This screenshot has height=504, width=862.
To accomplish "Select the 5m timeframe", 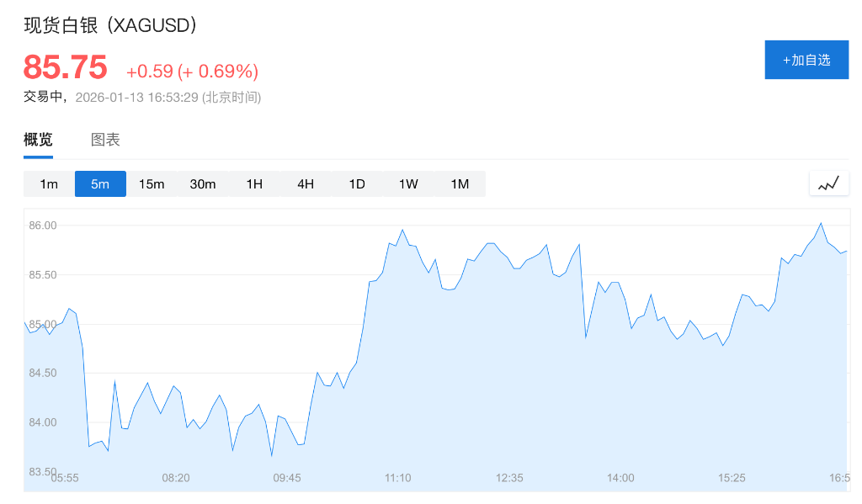I will [100, 184].
